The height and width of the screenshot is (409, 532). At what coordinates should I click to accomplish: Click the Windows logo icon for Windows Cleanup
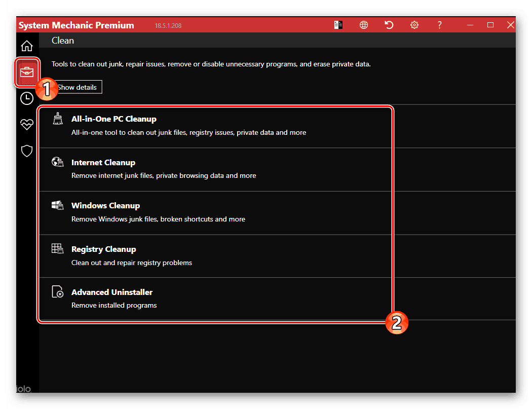tap(58, 205)
